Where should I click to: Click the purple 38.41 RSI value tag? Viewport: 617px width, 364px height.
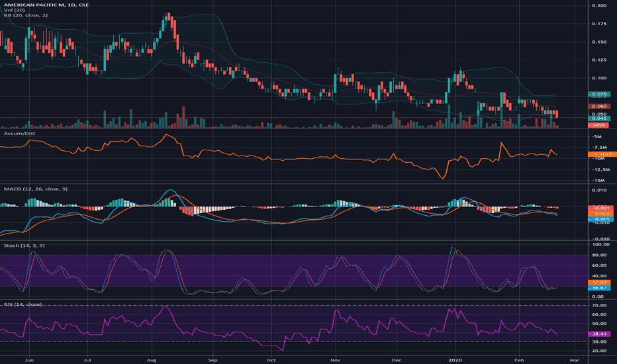pyautogui.click(x=599, y=334)
